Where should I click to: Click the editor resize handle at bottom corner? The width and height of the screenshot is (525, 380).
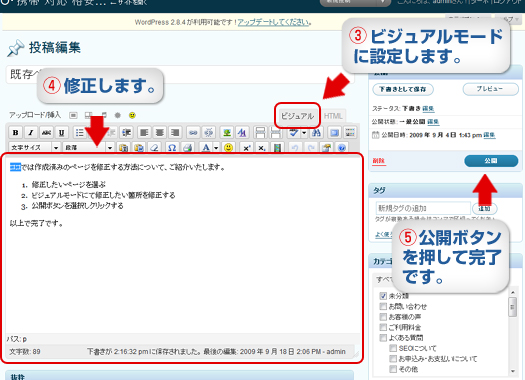pyautogui.click(x=356, y=354)
